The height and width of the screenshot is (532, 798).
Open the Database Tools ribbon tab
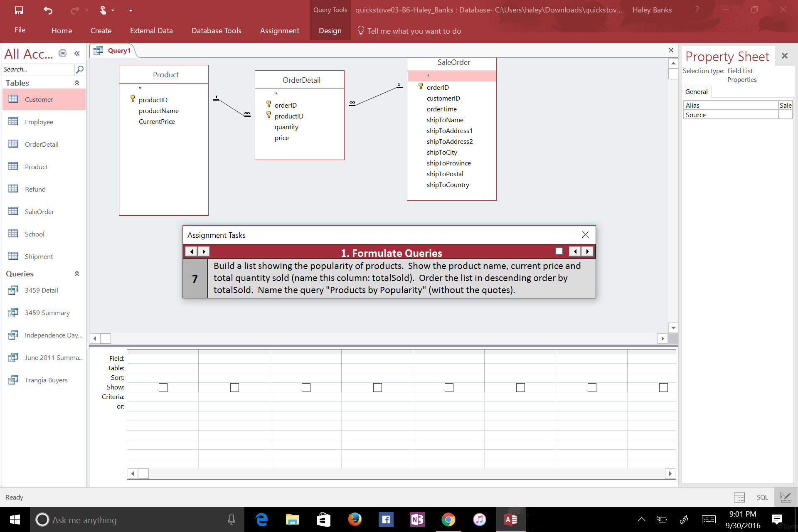point(216,31)
